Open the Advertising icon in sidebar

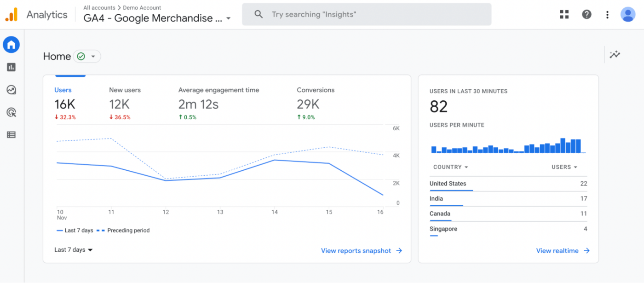(11, 112)
